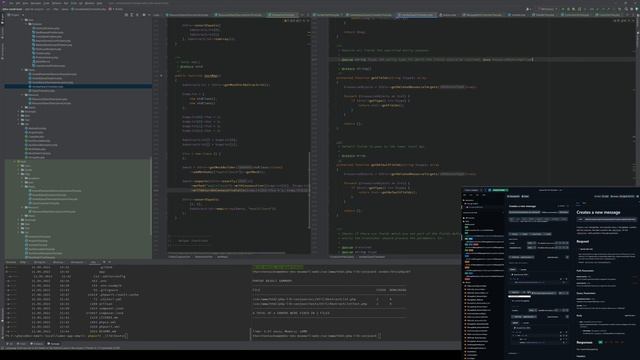Open the first file tab in the left editor pane
The width and height of the screenshot is (640, 360).
[x=188, y=15]
